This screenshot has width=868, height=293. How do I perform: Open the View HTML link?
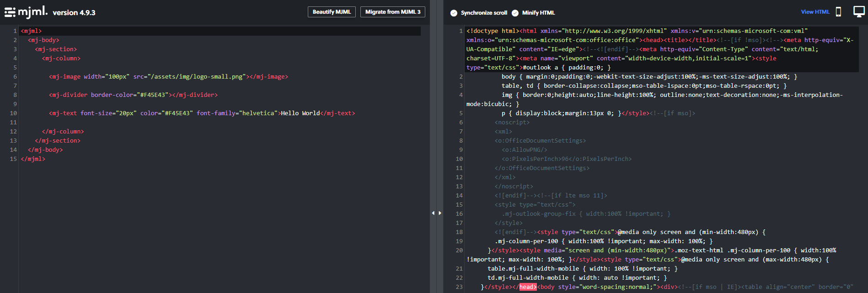815,12
